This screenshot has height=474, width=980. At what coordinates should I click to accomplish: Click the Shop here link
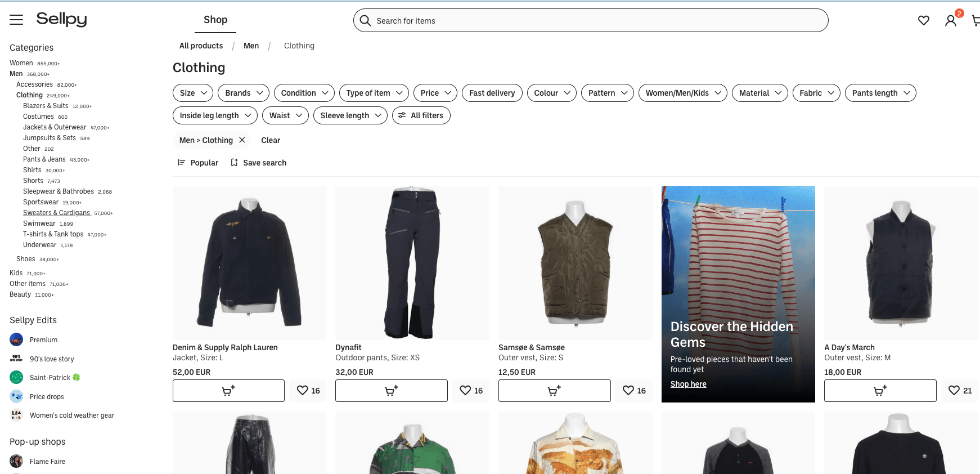(688, 384)
